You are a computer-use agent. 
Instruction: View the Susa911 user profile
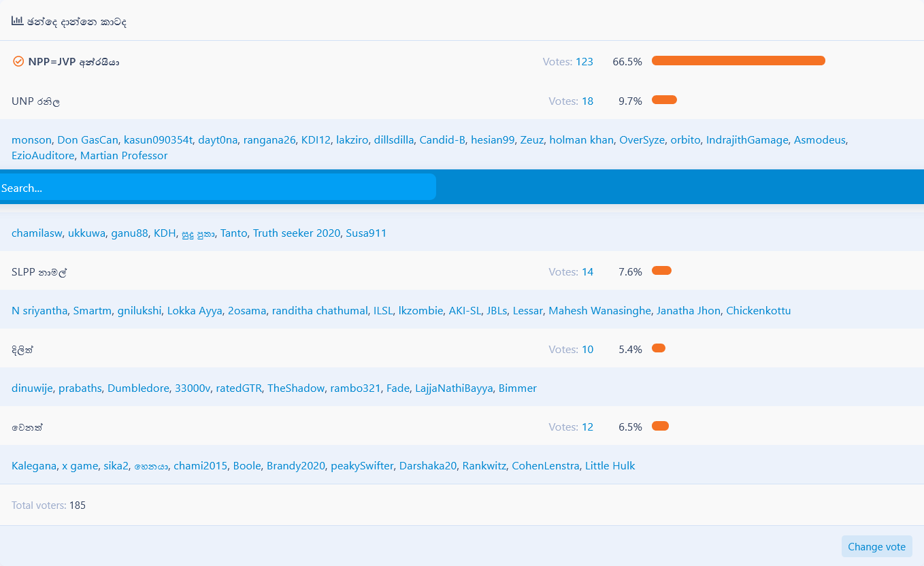click(x=366, y=233)
